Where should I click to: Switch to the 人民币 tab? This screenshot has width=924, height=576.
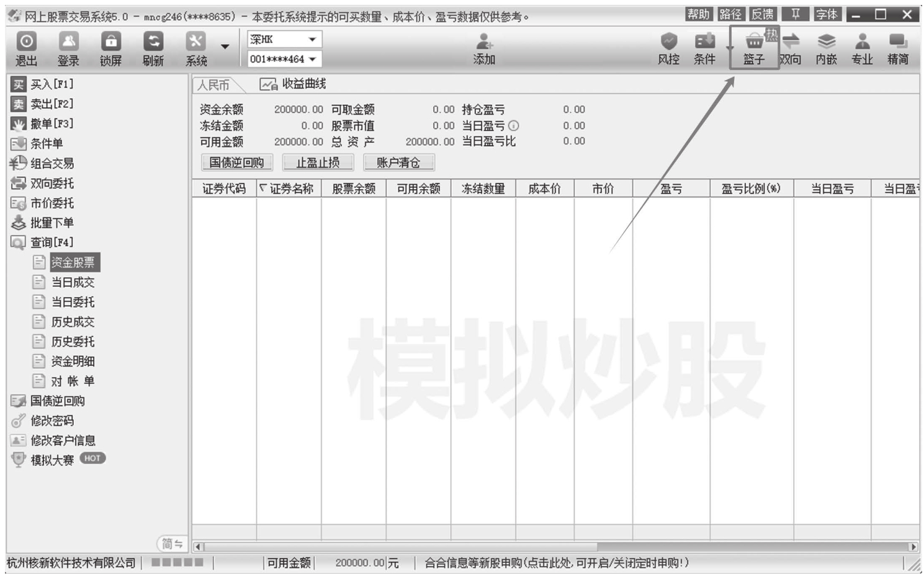214,85
